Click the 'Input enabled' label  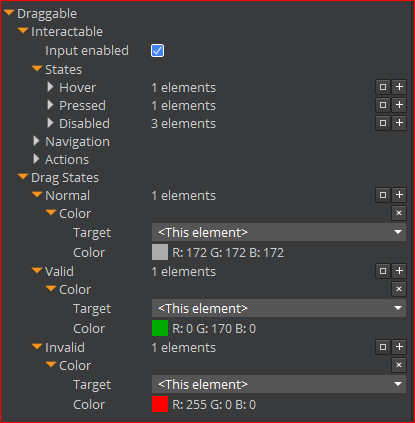(87, 51)
